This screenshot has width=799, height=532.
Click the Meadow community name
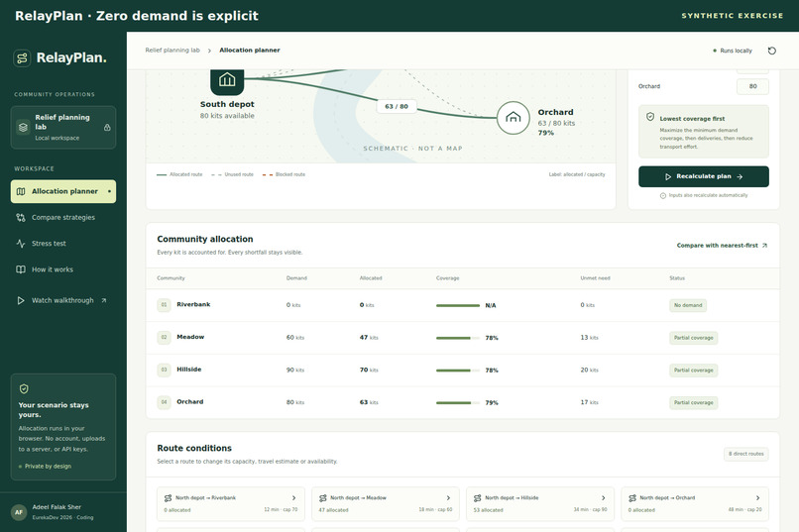click(x=190, y=337)
